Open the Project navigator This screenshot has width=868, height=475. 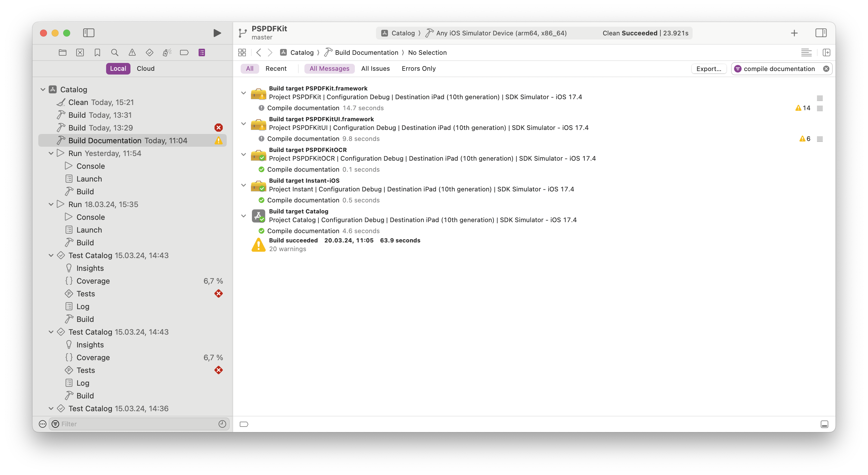point(62,52)
